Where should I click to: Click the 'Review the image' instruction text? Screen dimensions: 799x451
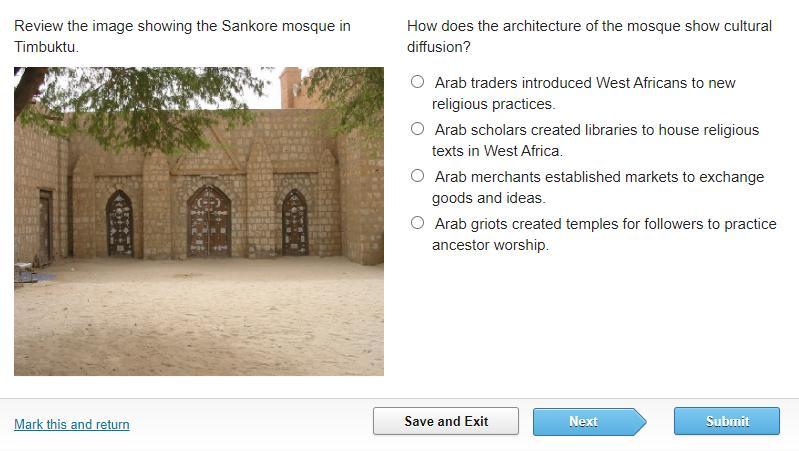182,26
